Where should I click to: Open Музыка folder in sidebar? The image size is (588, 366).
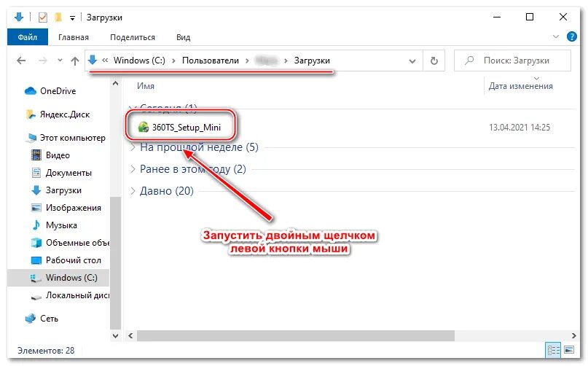pos(61,225)
